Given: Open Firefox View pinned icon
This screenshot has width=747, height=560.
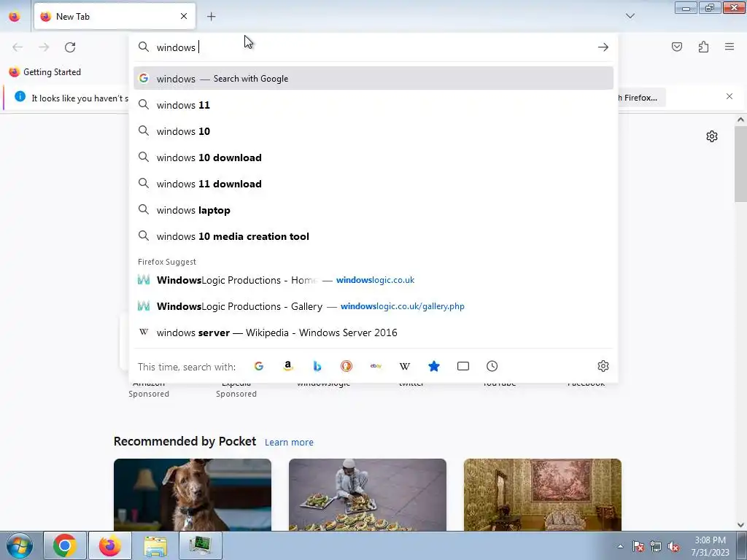Looking at the screenshot, I should 15,17.
